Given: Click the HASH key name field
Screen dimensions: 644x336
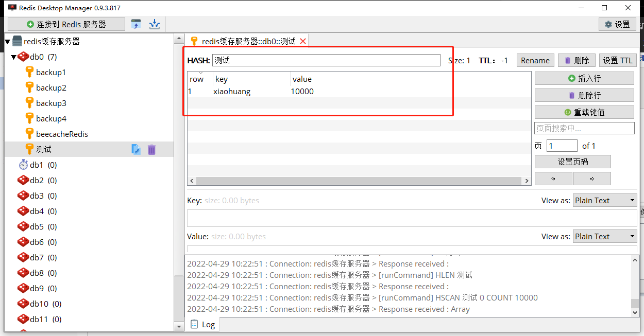Looking at the screenshot, I should click(x=326, y=60).
